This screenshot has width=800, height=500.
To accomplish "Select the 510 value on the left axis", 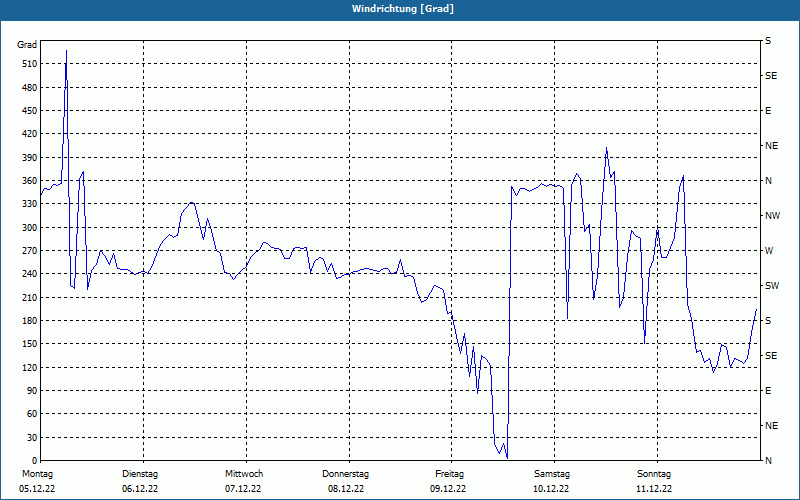I will 30,64.
